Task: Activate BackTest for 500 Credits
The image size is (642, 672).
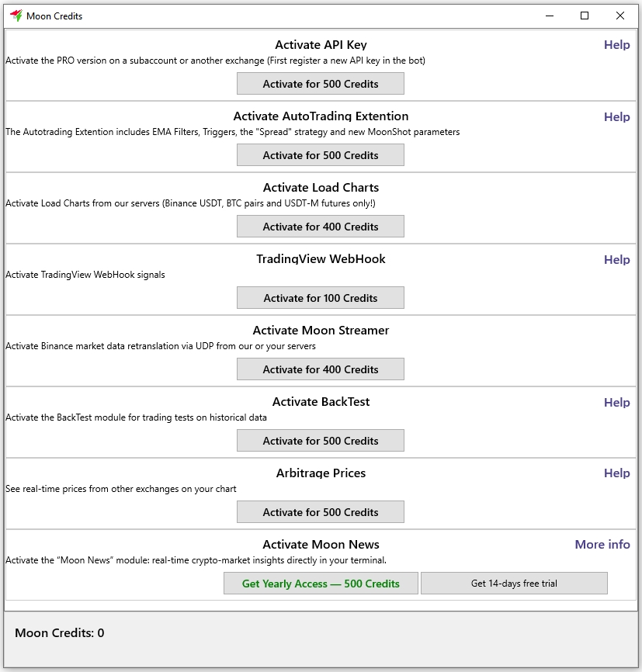Action: pos(321,441)
